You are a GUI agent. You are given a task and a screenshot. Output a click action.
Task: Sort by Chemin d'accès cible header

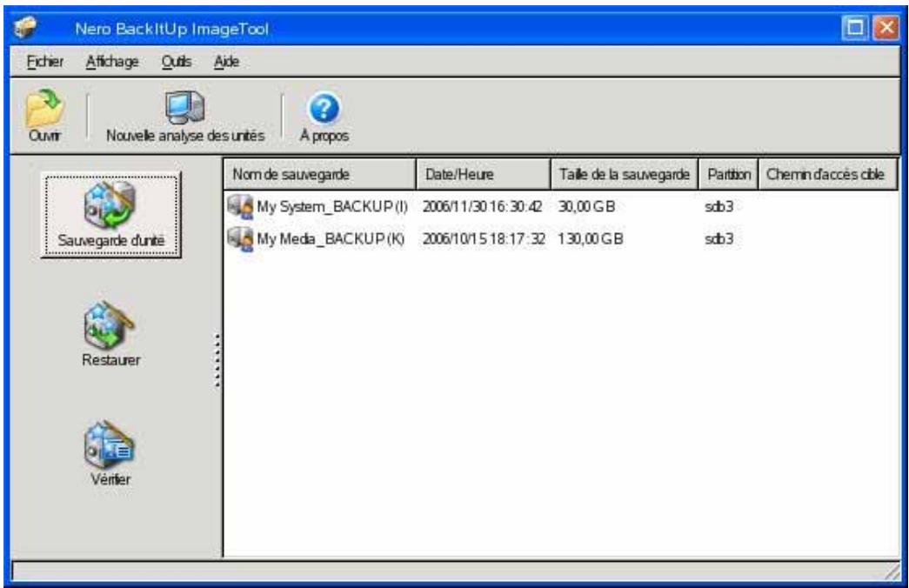pyautogui.click(x=828, y=175)
